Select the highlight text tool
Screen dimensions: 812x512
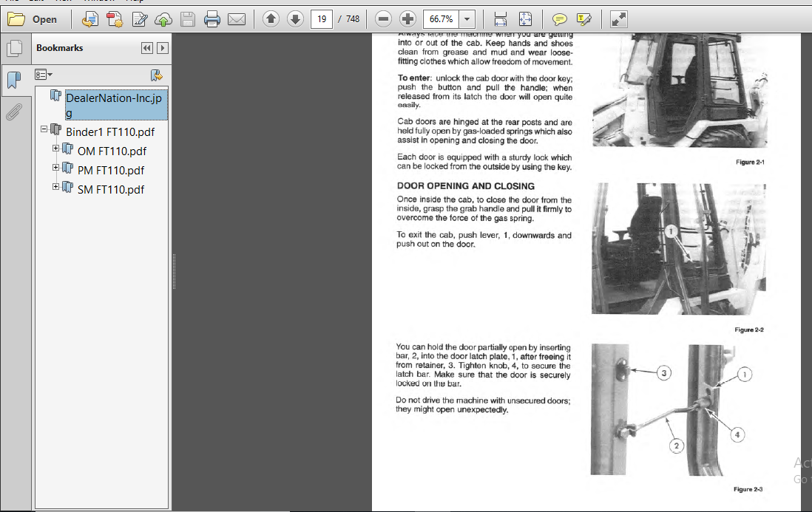[583, 20]
